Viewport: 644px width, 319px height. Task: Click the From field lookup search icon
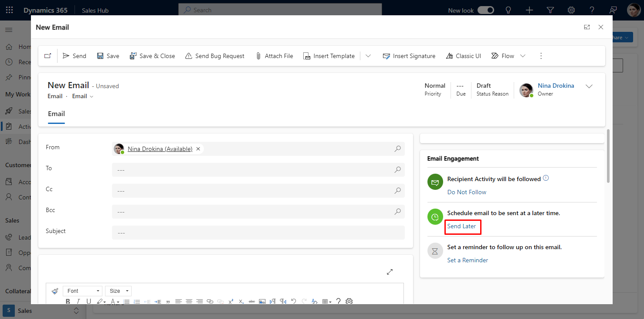click(397, 149)
